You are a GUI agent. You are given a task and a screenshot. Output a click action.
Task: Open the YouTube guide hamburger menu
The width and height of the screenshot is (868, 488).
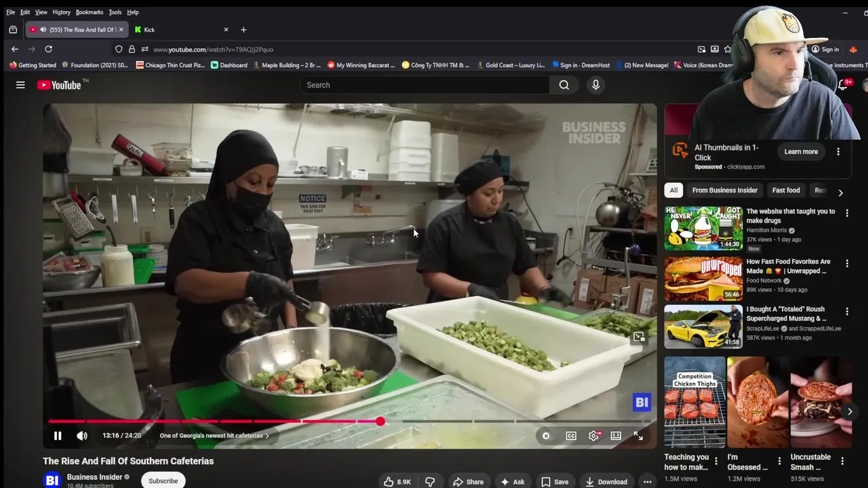click(x=20, y=85)
